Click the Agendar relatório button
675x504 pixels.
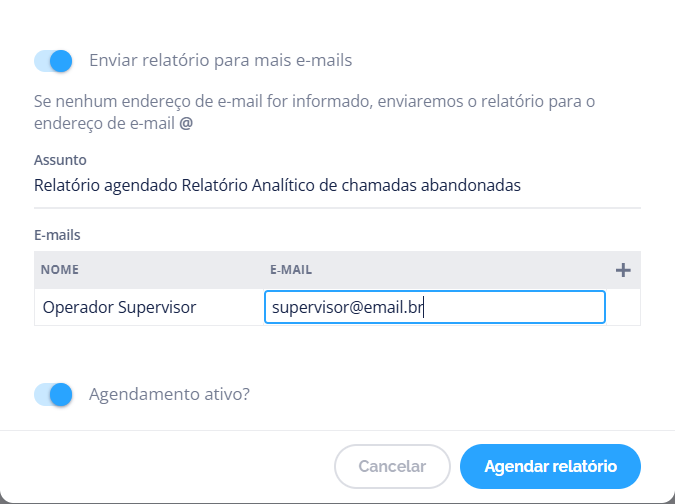click(x=550, y=466)
